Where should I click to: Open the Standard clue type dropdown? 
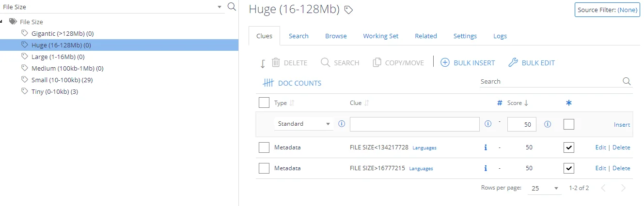303,124
